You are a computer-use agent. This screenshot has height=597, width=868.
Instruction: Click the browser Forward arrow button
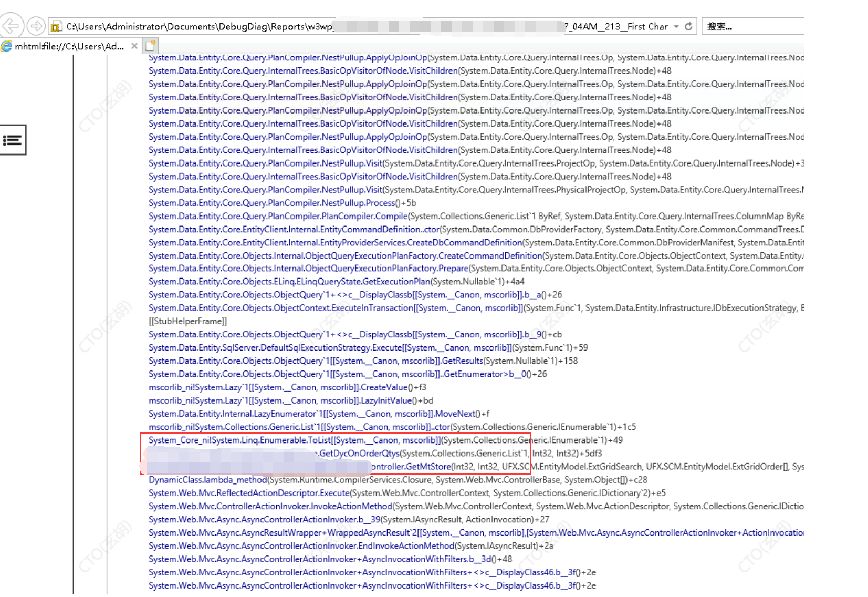click(36, 26)
